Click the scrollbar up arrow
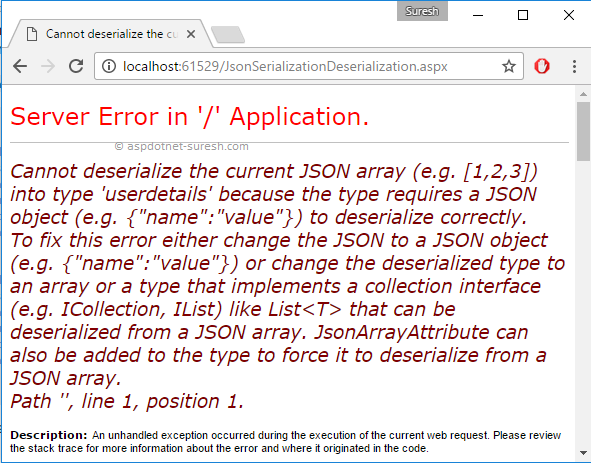 [x=583, y=94]
